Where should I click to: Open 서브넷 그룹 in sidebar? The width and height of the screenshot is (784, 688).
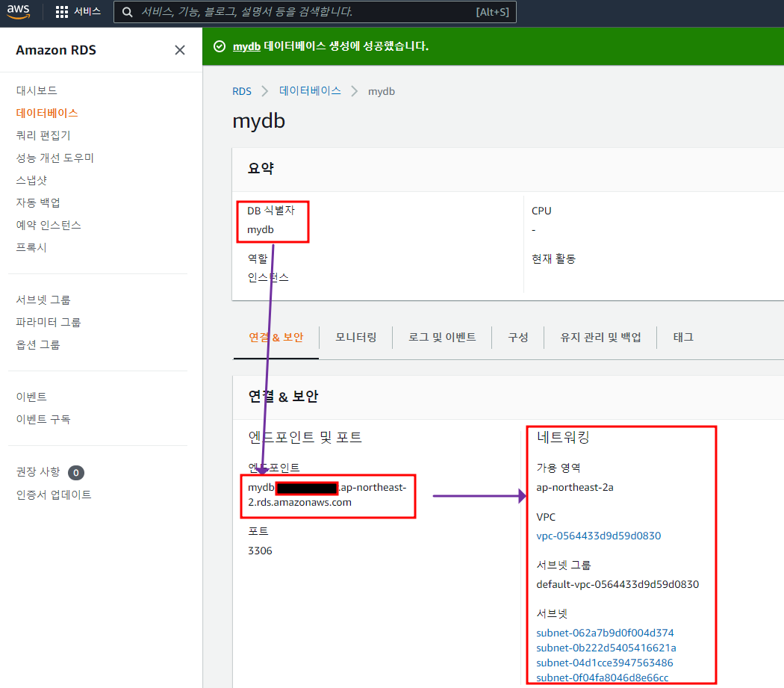pos(43,300)
